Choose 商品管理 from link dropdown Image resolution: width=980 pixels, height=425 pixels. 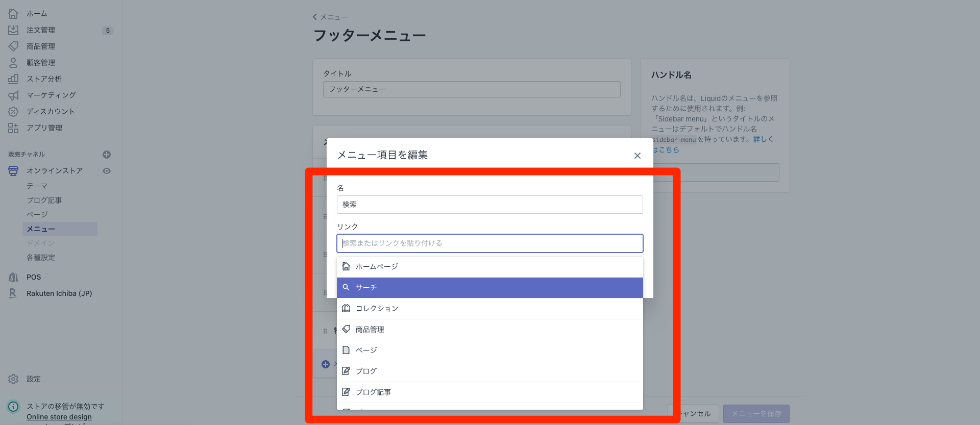coord(490,330)
